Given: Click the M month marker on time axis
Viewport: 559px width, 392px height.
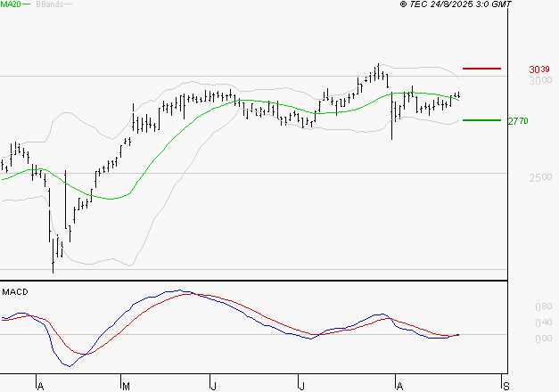Looking at the screenshot, I should click(x=127, y=386).
